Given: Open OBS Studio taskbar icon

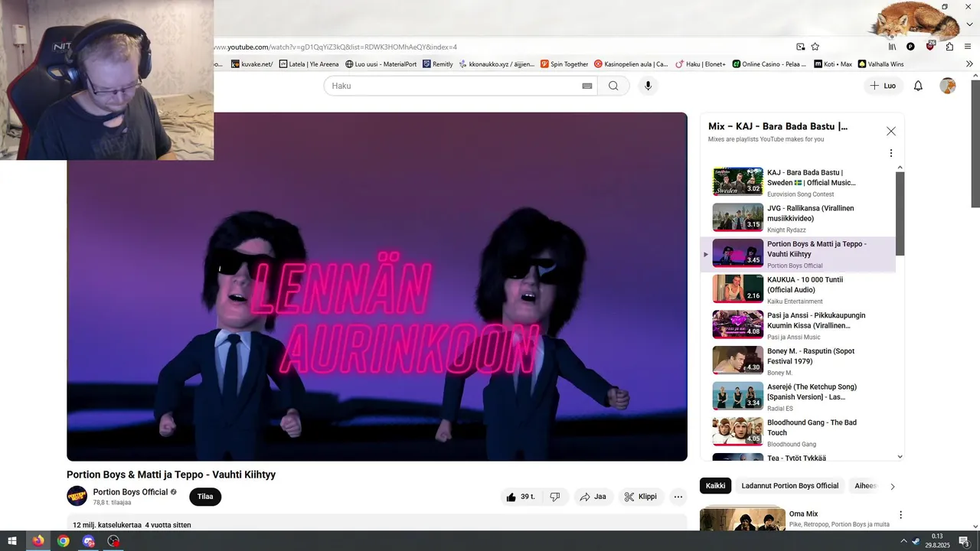Looking at the screenshot, I should 113,541.
